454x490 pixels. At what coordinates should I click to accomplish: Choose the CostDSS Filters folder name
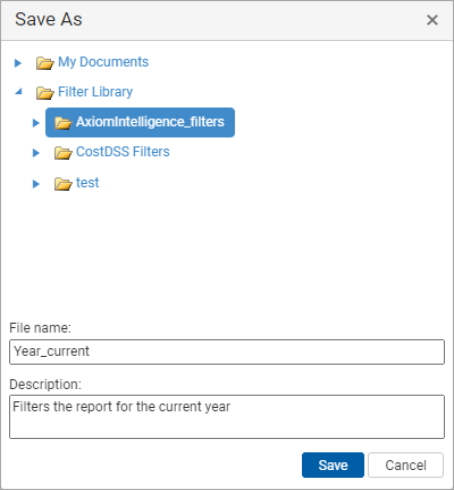(x=123, y=152)
